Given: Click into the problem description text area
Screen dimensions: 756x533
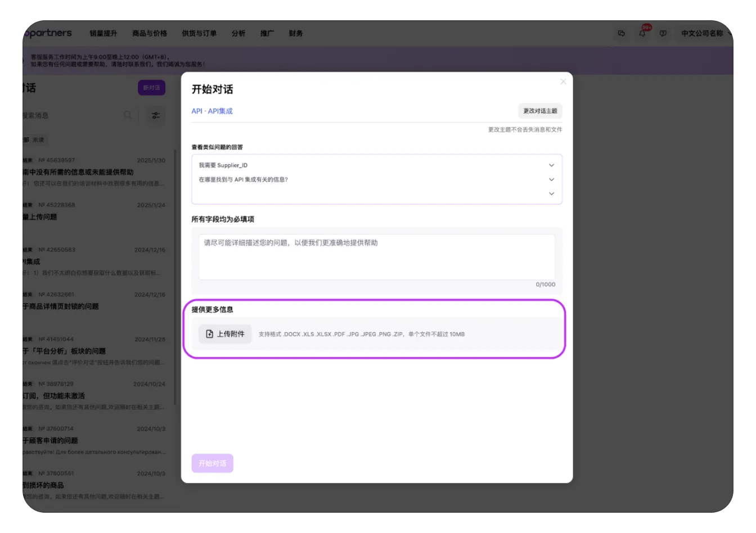Looking at the screenshot, I should click(x=376, y=256).
